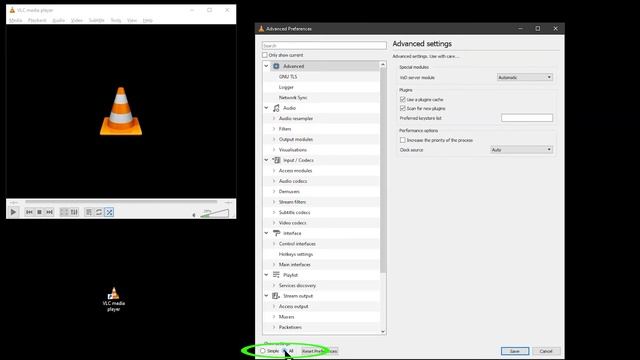Click the Play button in VLC
Screen dimensions: 640x360
13,212
